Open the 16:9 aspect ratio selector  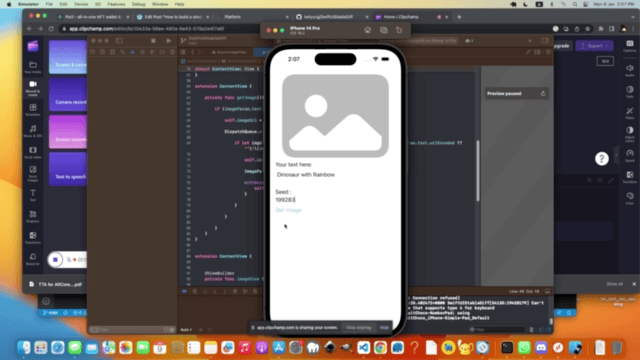tap(605, 61)
